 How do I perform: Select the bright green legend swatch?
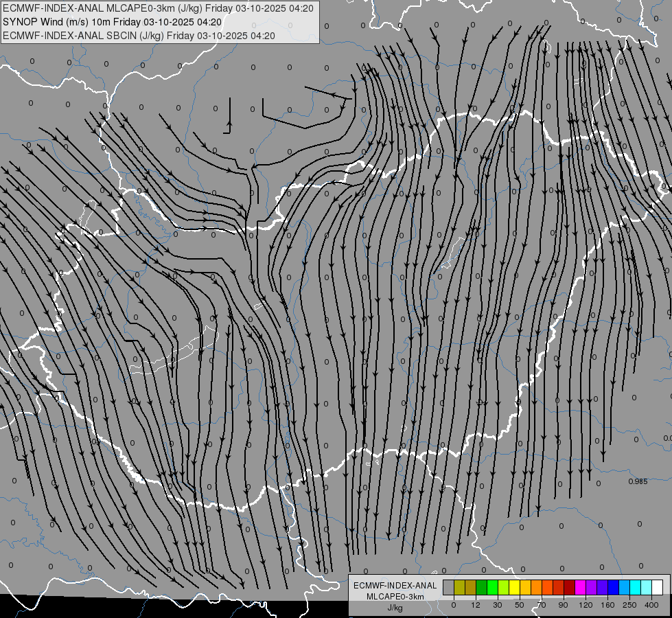(492, 587)
